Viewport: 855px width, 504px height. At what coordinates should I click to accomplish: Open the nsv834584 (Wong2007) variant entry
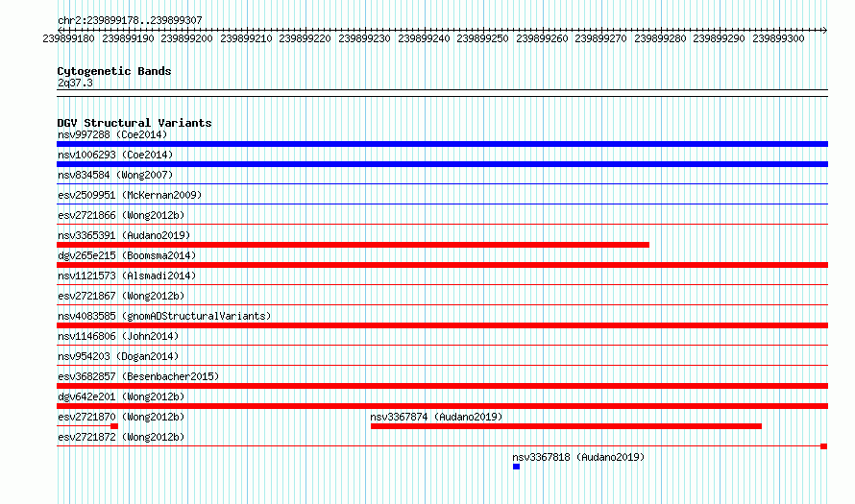pyautogui.click(x=115, y=175)
